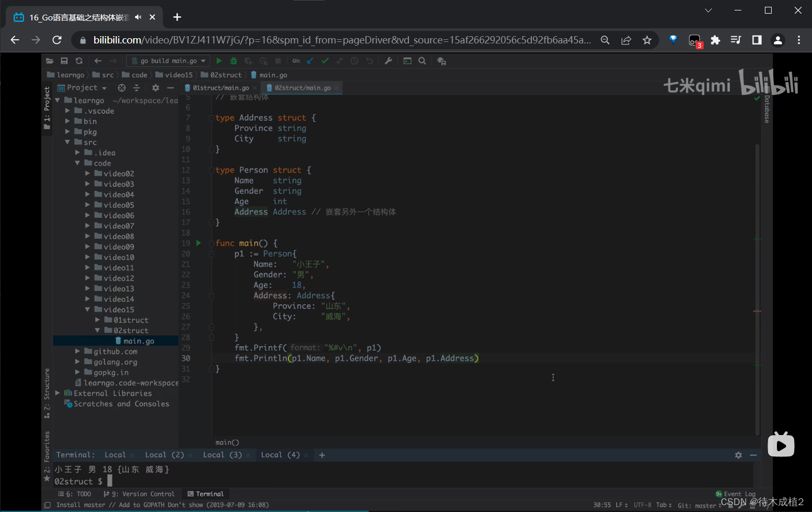Commit changes with Git green checkmark
The height and width of the screenshot is (512, 812).
pyautogui.click(x=325, y=61)
